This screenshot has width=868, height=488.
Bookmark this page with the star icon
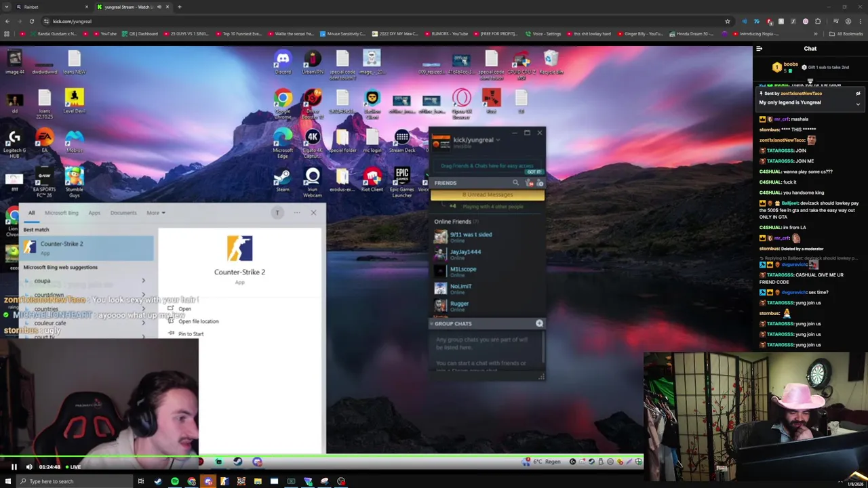[728, 21]
